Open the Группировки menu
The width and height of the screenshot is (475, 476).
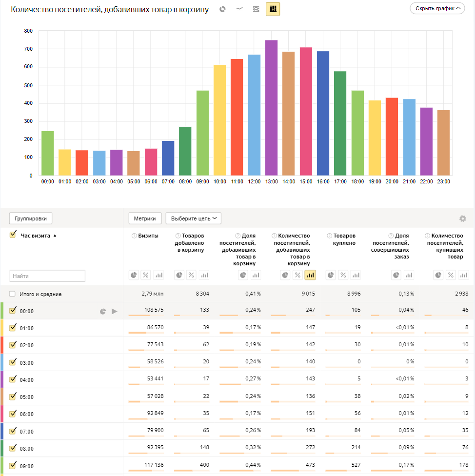click(31, 218)
